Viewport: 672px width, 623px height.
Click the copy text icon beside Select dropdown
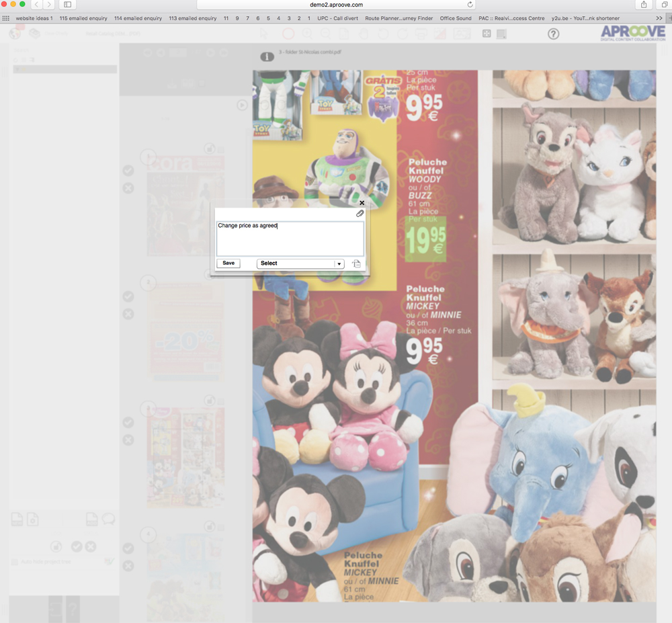pos(356,264)
